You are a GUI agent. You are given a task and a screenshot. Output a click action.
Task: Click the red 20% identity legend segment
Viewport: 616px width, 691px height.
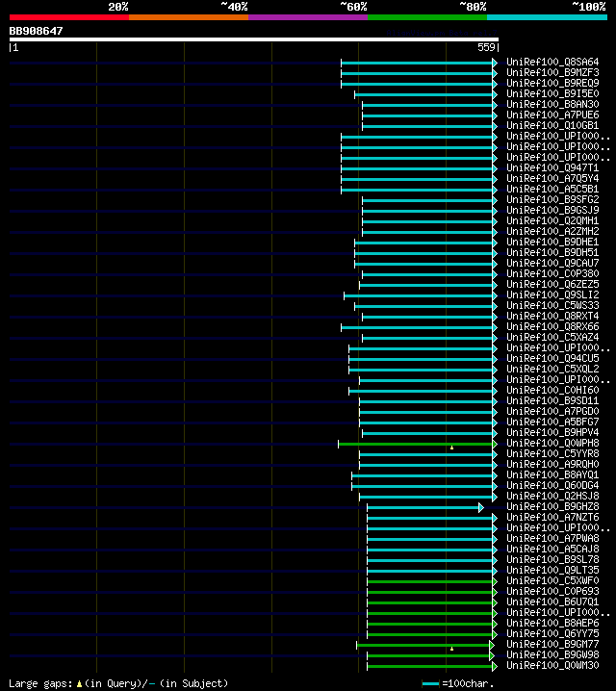coord(69,17)
